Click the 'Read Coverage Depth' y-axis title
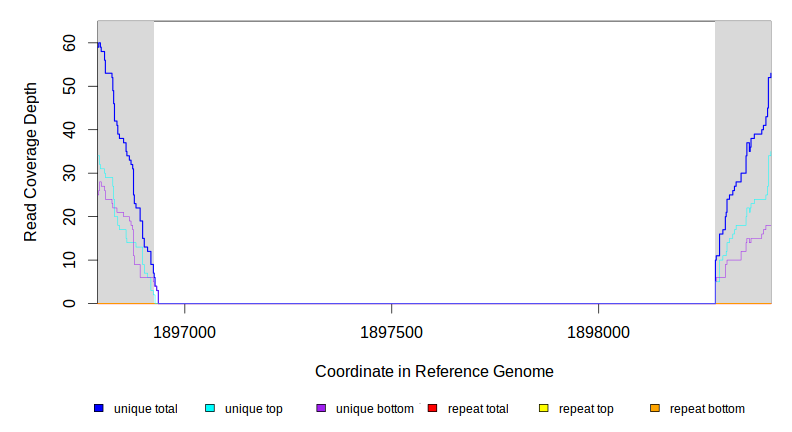Screen dimensions: 792x432 click(31, 162)
